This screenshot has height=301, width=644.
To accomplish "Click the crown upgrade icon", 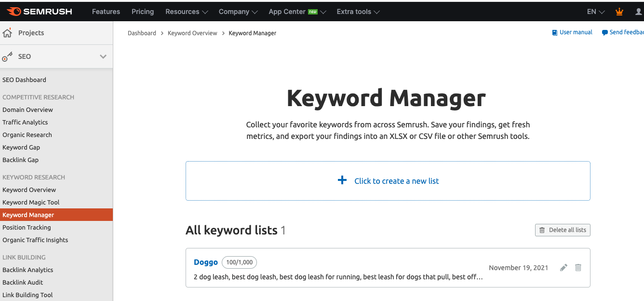I will (x=619, y=12).
